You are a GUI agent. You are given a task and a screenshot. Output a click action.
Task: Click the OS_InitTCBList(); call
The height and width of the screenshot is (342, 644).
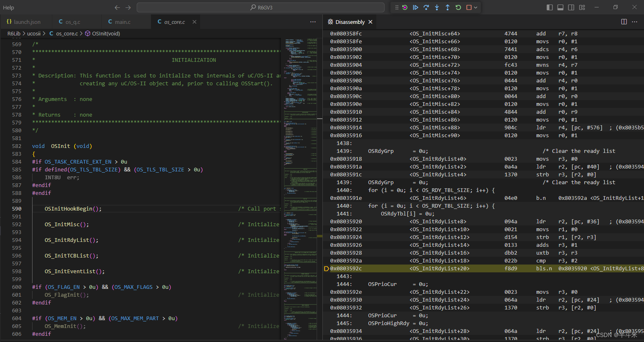coord(71,255)
